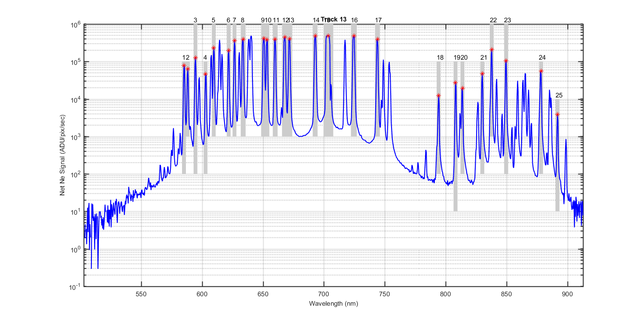
Task: Select the peak number label "25"
Action: click(x=559, y=95)
